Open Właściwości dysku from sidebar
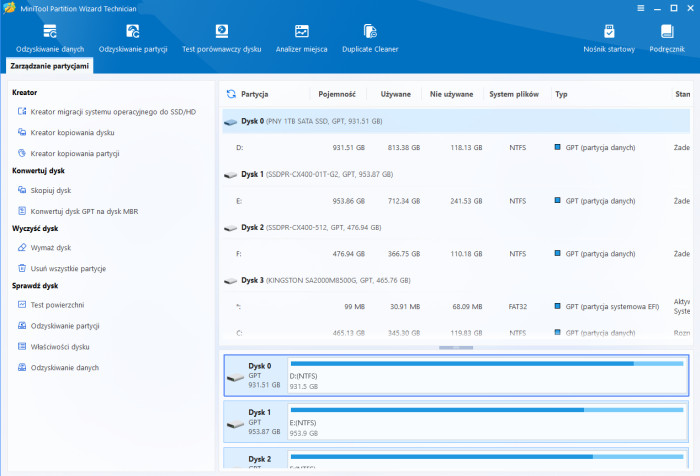 [60, 347]
